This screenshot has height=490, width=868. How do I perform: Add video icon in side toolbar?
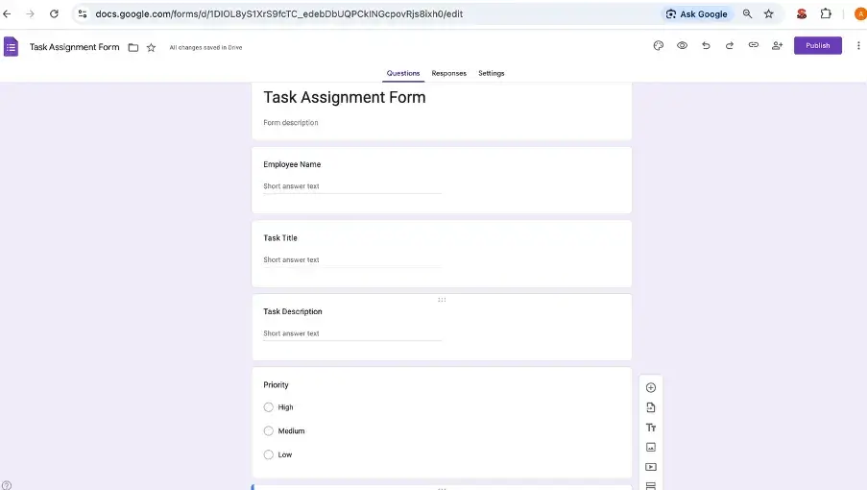pos(651,467)
